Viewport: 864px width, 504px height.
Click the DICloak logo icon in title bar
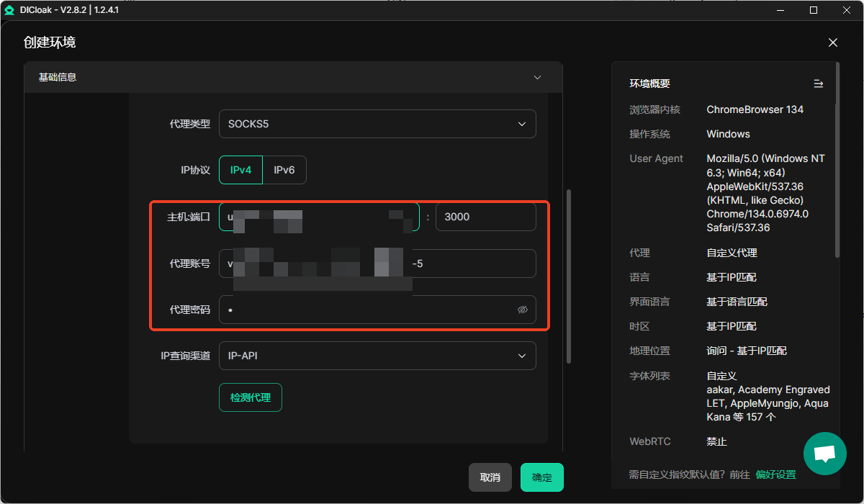[x=9, y=10]
